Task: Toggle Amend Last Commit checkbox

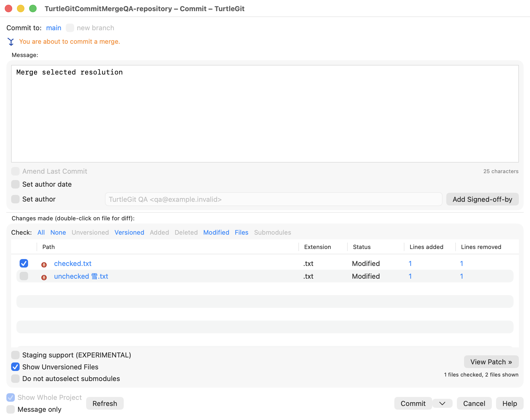Action: (15, 171)
